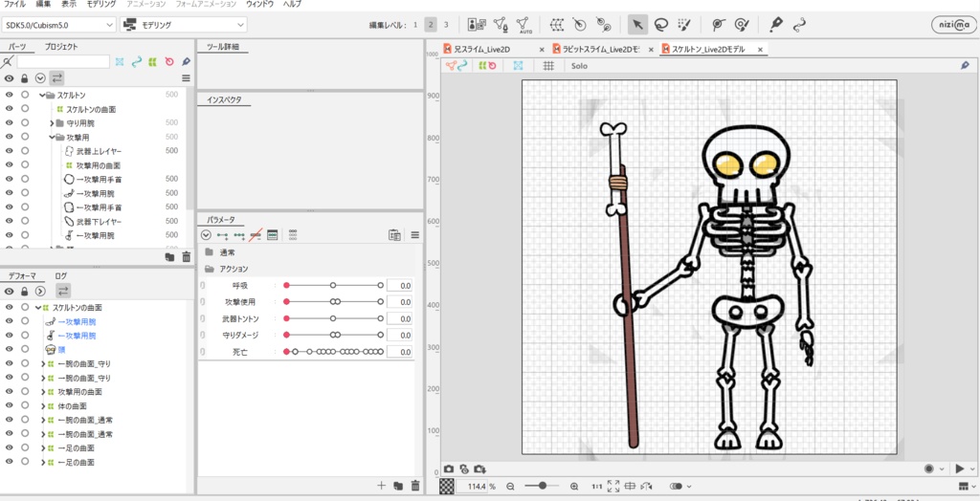Toggle lock circle for 攻撃用 folder
This screenshot has height=501, width=980.
click(25, 137)
